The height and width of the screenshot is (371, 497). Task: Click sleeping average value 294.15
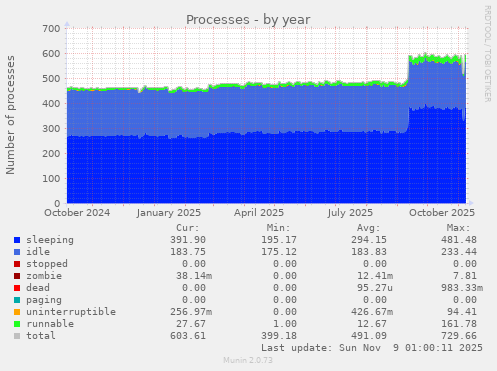[369, 240]
